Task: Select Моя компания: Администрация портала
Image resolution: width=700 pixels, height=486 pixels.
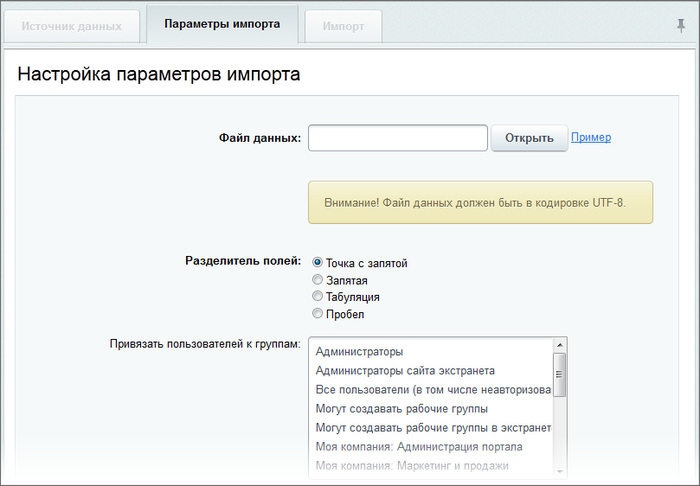Action: click(x=432, y=447)
